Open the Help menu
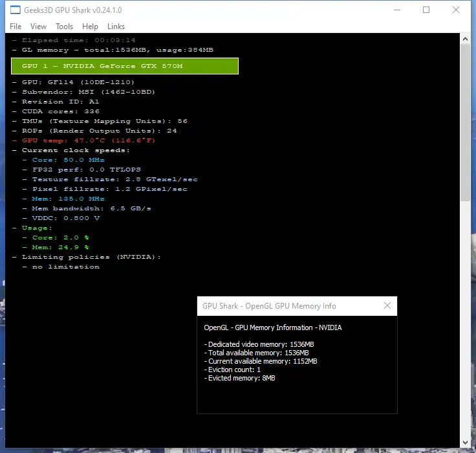This screenshot has width=476, height=453. coord(90,27)
